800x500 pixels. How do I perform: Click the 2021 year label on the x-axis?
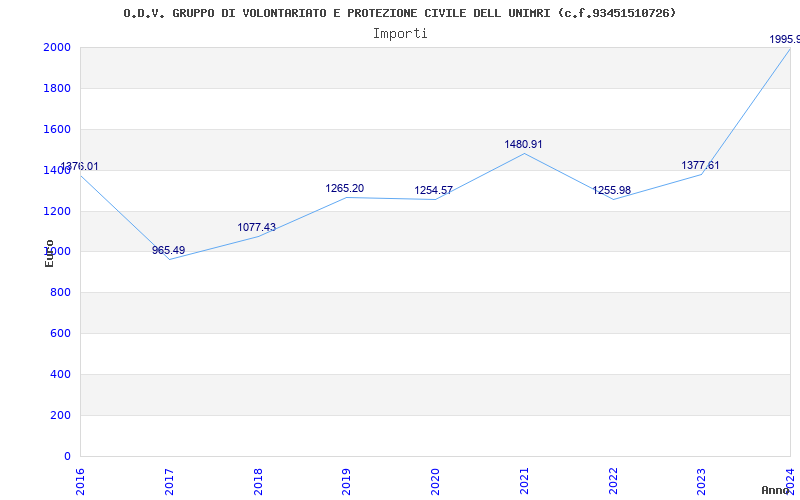pyautogui.click(x=524, y=479)
